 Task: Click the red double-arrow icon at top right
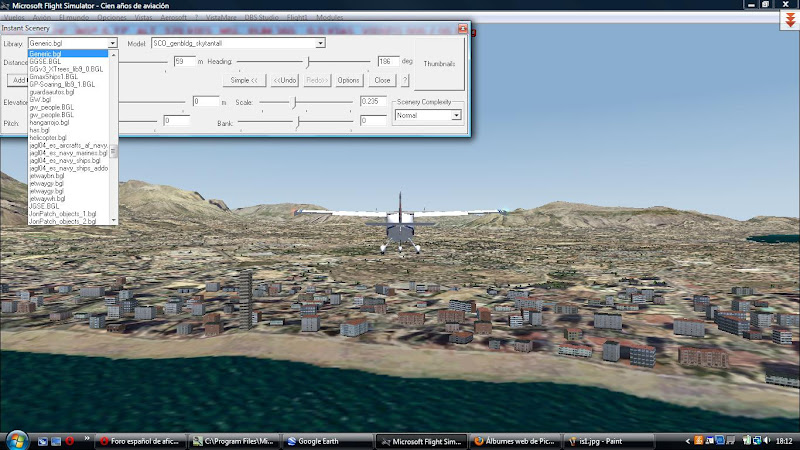(790, 20)
